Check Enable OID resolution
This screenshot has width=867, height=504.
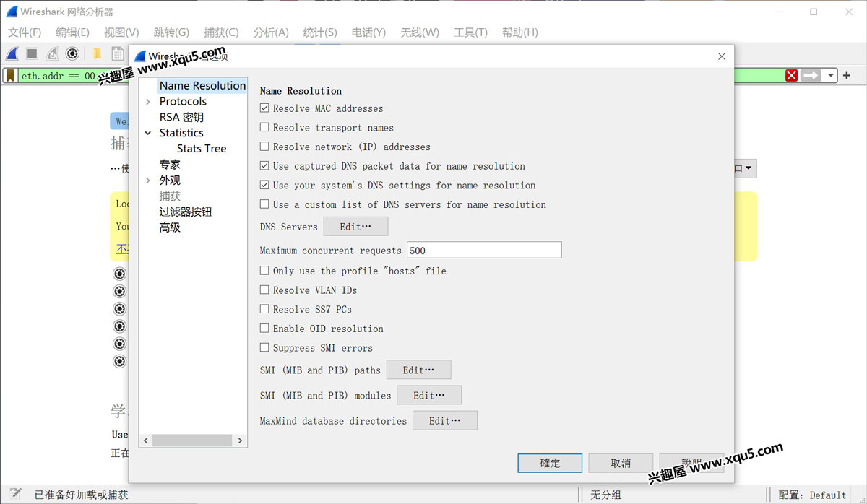click(264, 329)
